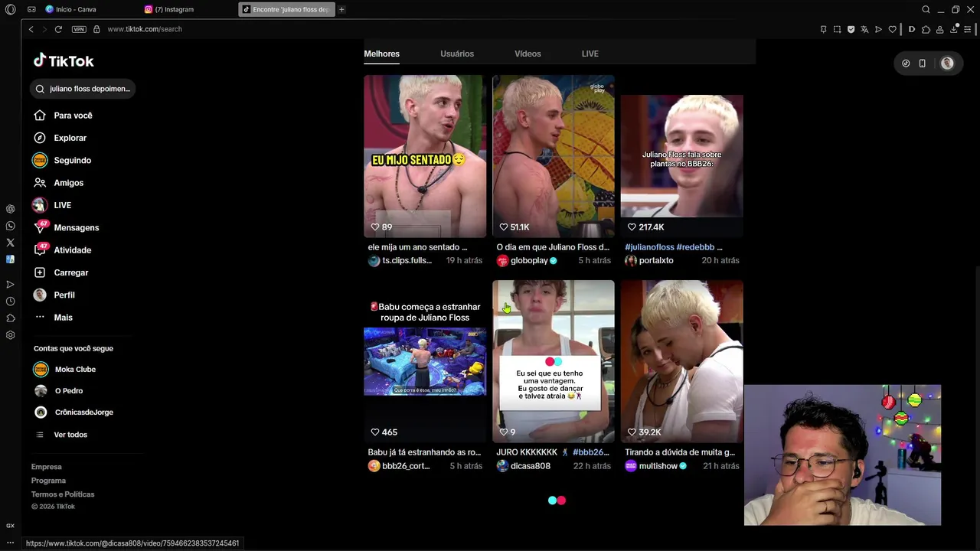Open Mensagens with the 67 badge
Image resolution: width=980 pixels, height=551 pixels.
[76, 227]
